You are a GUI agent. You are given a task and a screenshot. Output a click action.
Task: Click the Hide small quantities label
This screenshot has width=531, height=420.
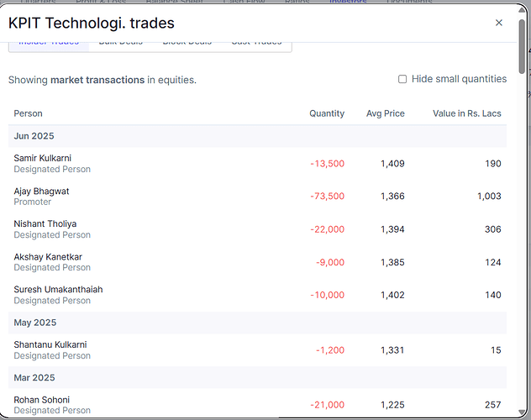coord(459,79)
